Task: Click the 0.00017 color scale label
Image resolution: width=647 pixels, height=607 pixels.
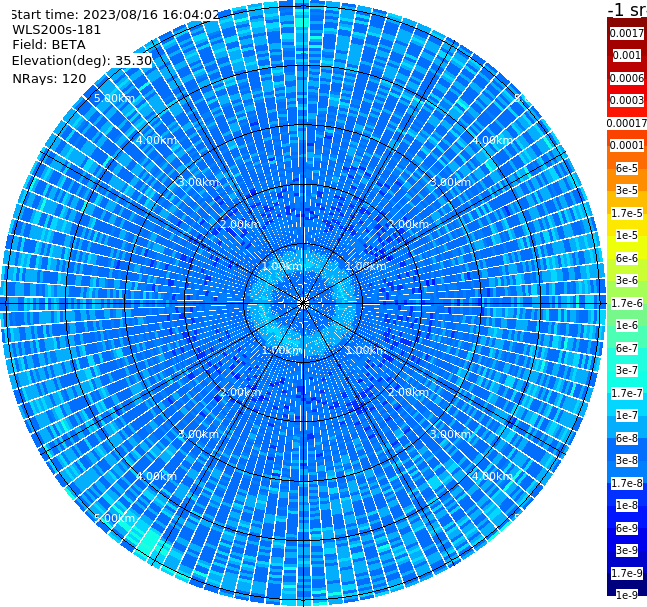Action: tap(627, 123)
